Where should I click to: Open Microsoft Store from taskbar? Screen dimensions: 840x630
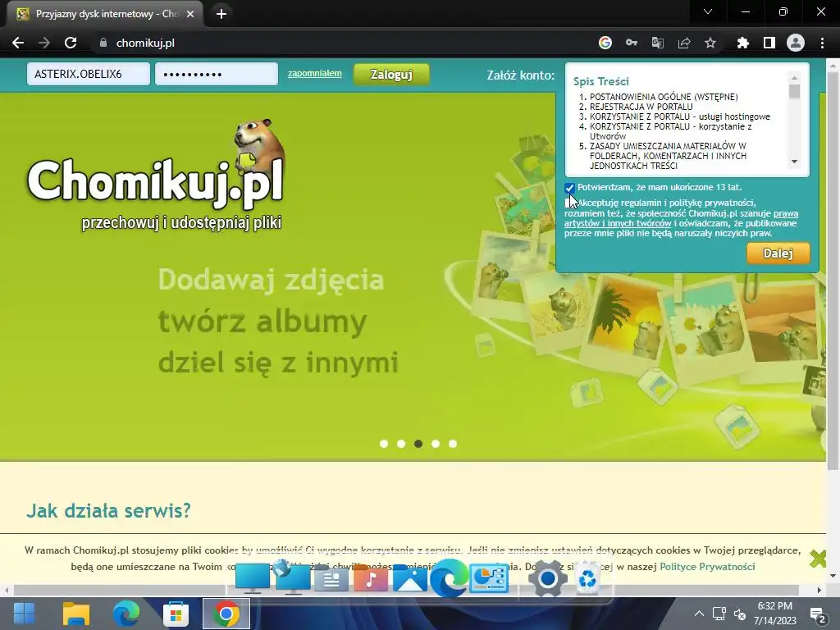point(176,614)
